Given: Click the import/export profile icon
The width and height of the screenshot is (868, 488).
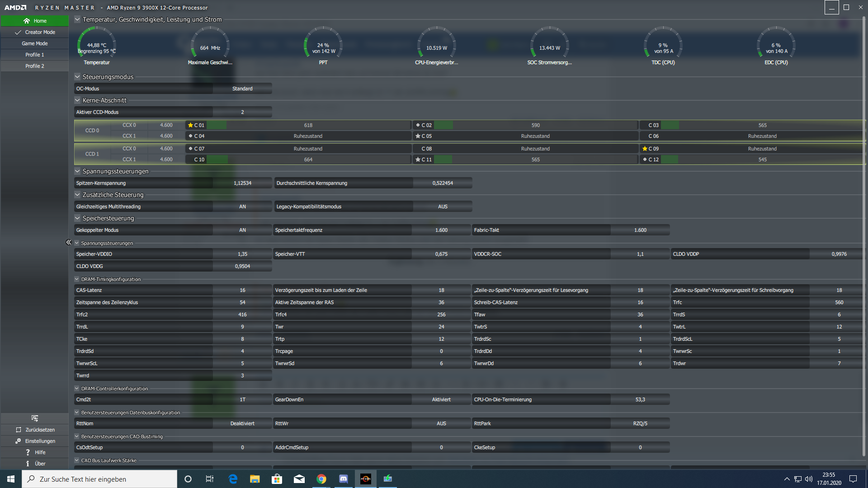Looking at the screenshot, I should [35, 418].
